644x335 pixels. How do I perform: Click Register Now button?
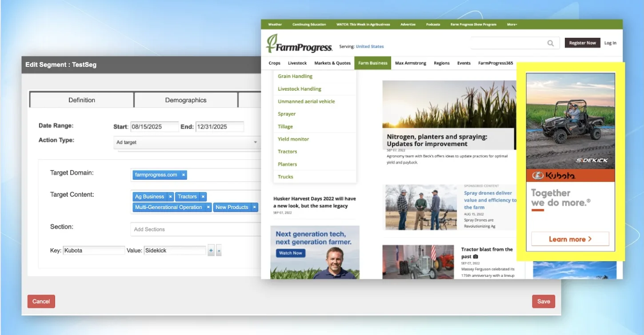(582, 43)
